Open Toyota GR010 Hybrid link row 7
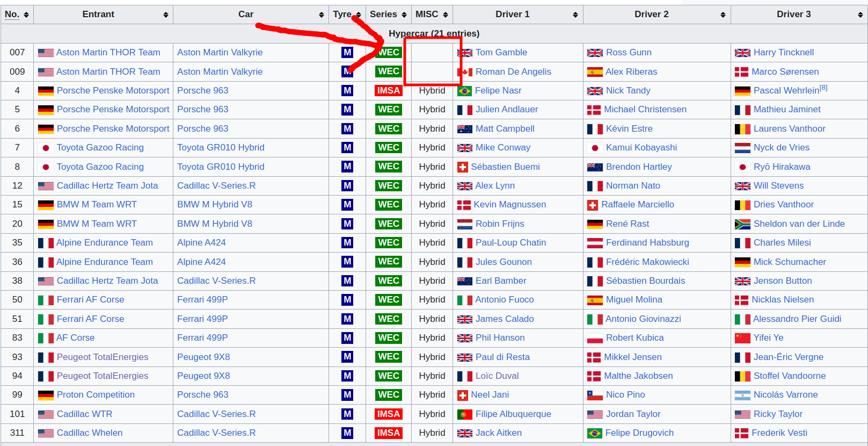 (221, 148)
